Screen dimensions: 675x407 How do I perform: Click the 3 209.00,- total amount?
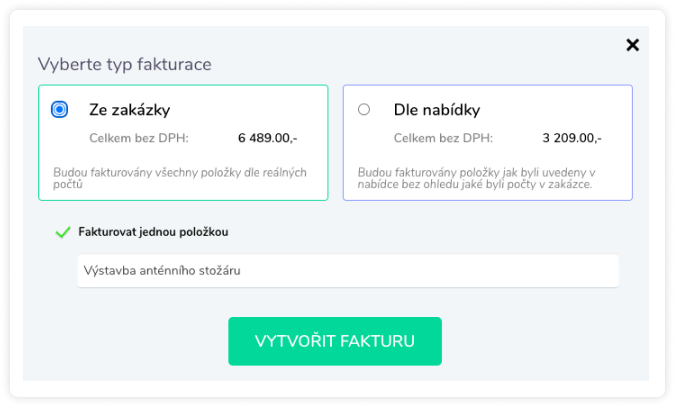click(x=573, y=138)
